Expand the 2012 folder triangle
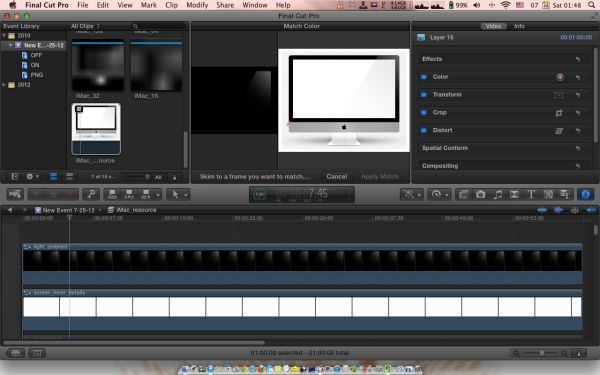 click(4, 85)
